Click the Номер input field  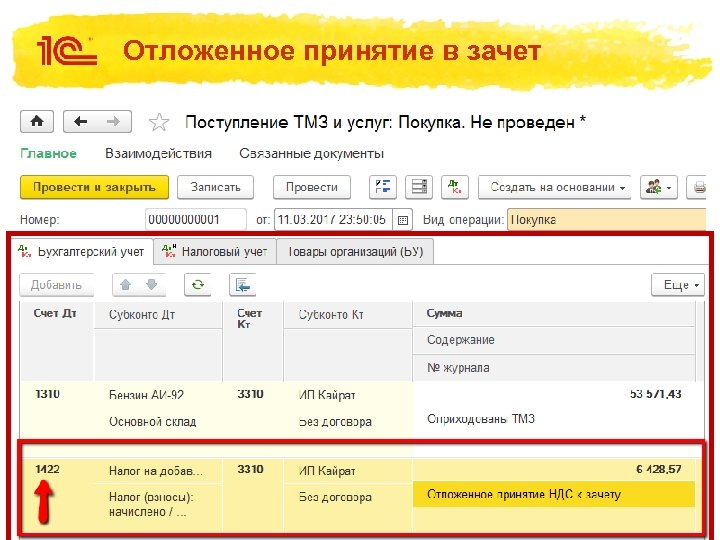pos(196,219)
